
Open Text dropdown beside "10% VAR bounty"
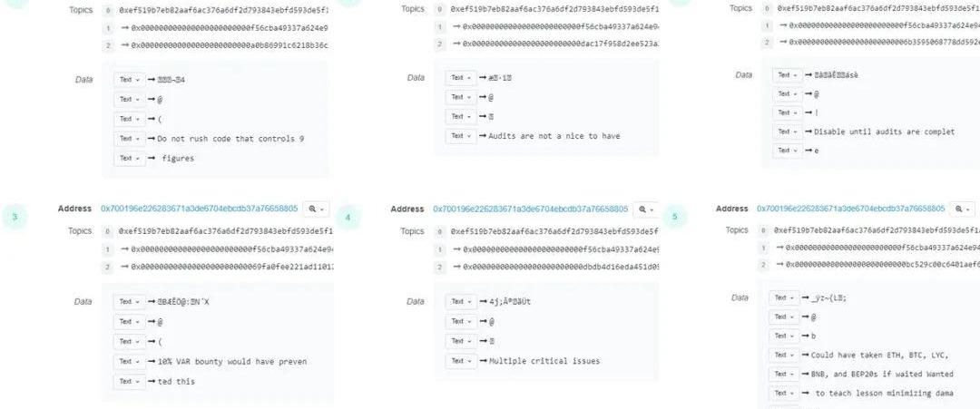(x=127, y=362)
